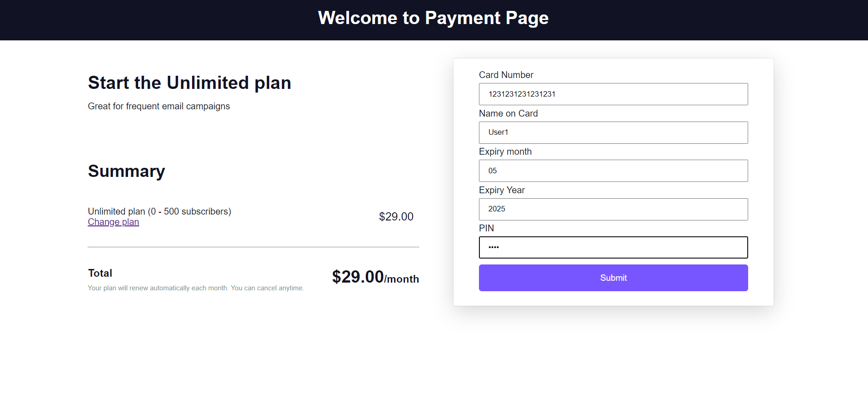Click the Card Number input field
Viewport: 868px width, 396px height.
613,94
